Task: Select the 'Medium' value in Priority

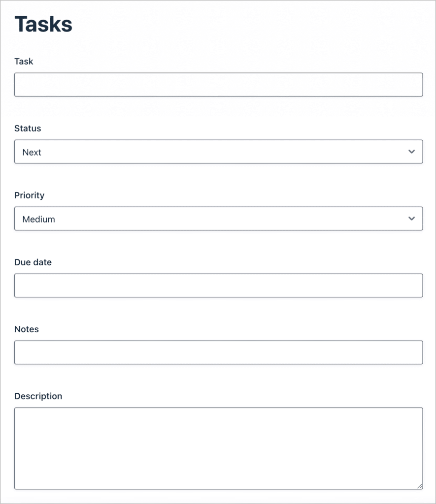Action: tap(38, 219)
